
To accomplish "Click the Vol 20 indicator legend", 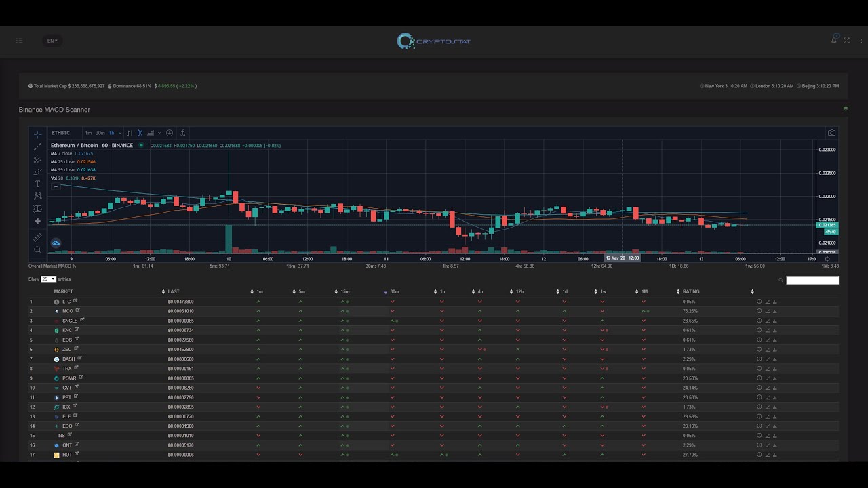I will (x=73, y=178).
